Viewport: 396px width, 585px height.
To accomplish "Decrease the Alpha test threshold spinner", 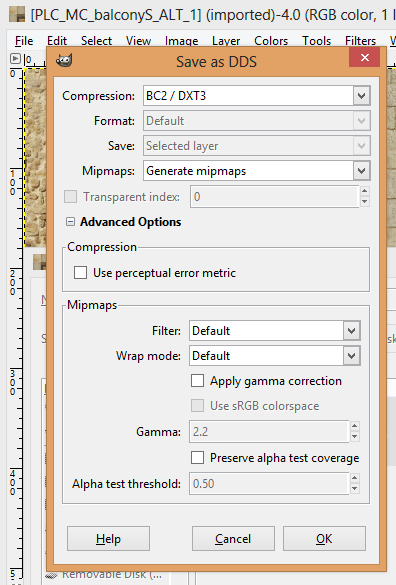I will tap(355, 489).
